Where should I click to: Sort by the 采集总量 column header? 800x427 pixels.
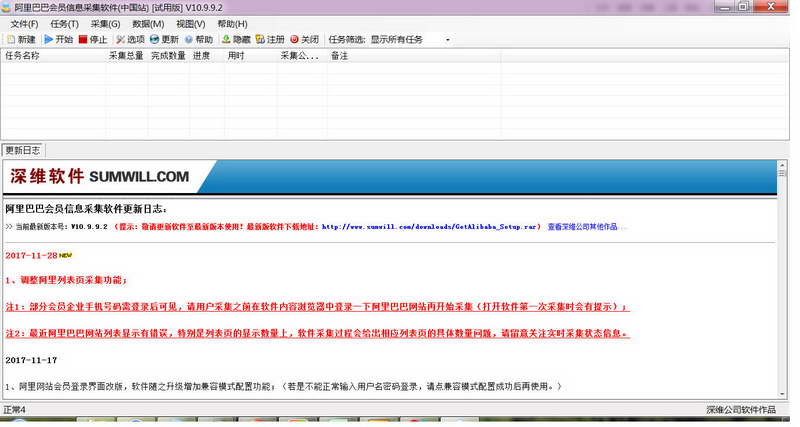tap(127, 56)
